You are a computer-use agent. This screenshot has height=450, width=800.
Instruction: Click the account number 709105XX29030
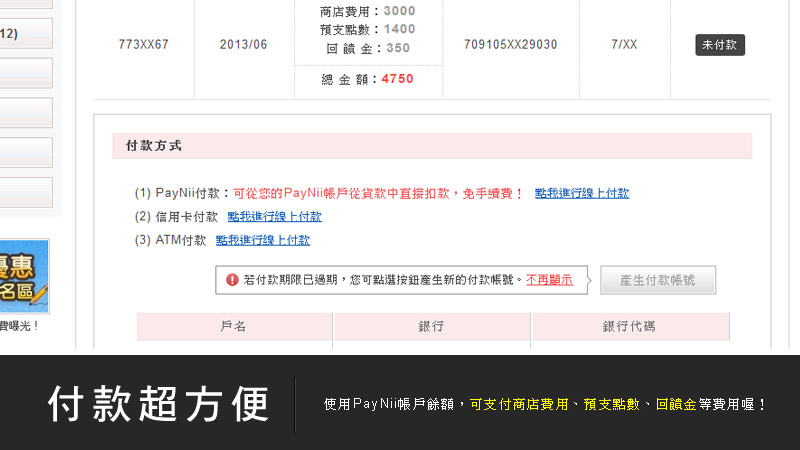(x=511, y=45)
